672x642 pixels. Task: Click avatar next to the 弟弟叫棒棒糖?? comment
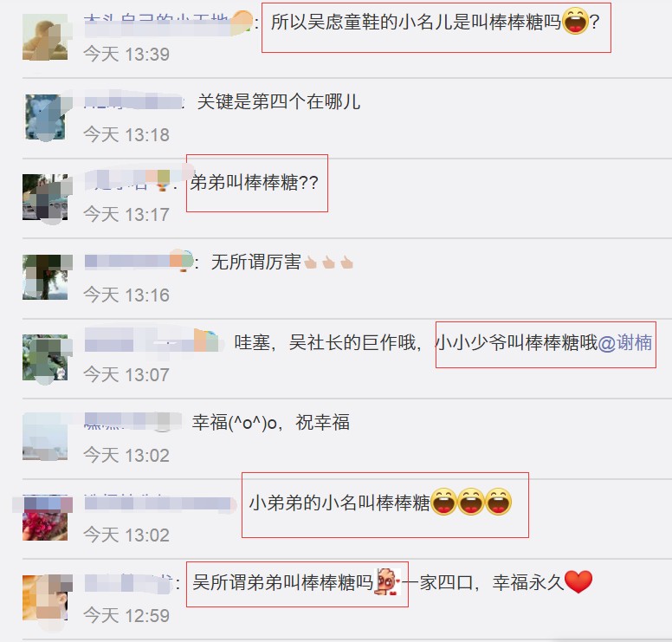(x=45, y=198)
